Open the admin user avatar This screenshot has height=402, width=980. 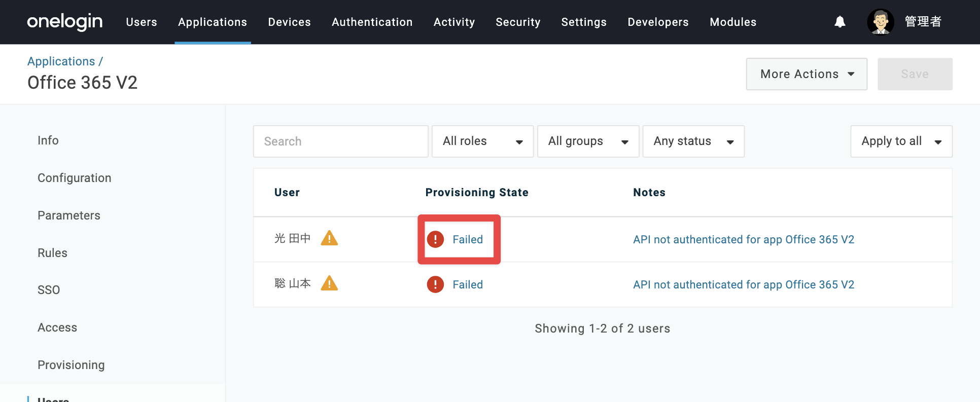pyautogui.click(x=881, y=22)
